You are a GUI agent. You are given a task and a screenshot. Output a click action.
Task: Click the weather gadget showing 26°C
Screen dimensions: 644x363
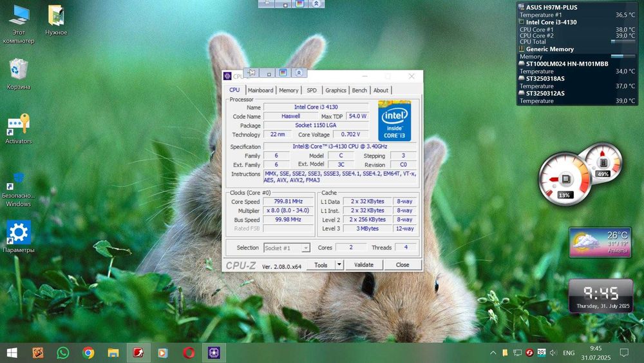coord(600,242)
